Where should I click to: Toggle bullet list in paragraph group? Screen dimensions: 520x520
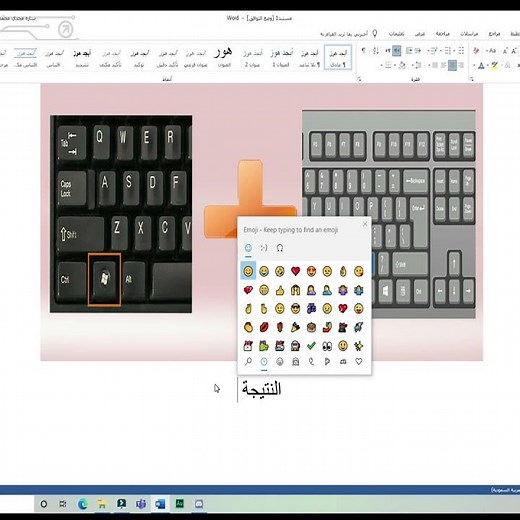click(461, 51)
